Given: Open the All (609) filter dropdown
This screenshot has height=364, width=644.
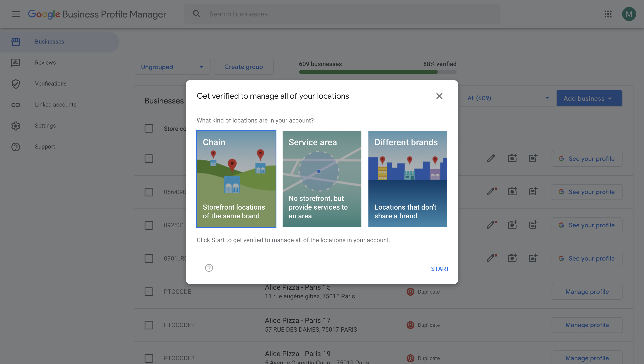Looking at the screenshot, I should tap(508, 98).
